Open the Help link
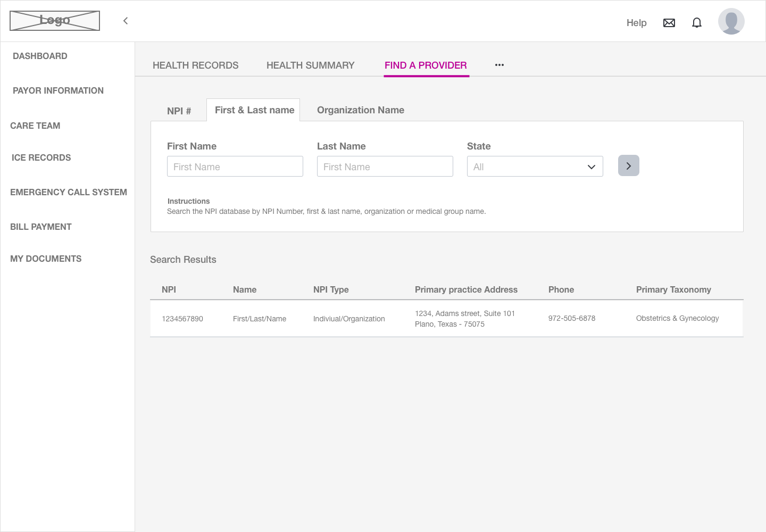Screen dimensions: 766x532 click(636, 22)
